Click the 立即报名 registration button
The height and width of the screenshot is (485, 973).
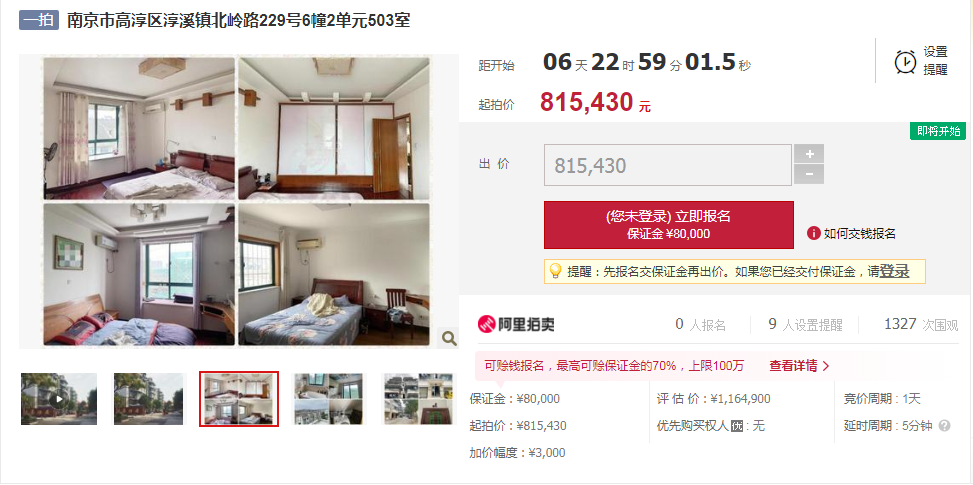coord(668,225)
